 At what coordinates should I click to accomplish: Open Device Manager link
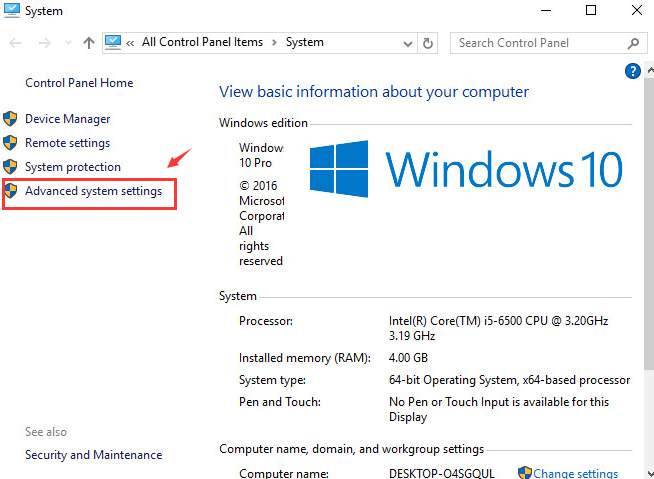pos(68,119)
